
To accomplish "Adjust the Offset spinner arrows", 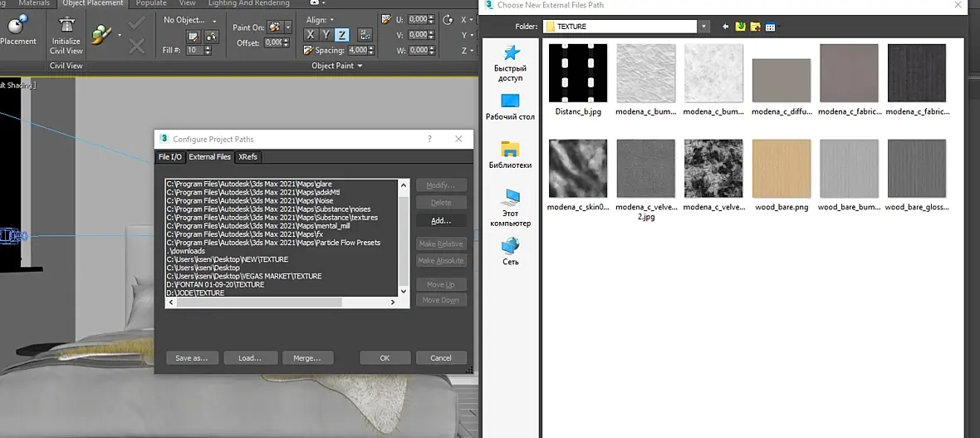I will tap(285, 42).
